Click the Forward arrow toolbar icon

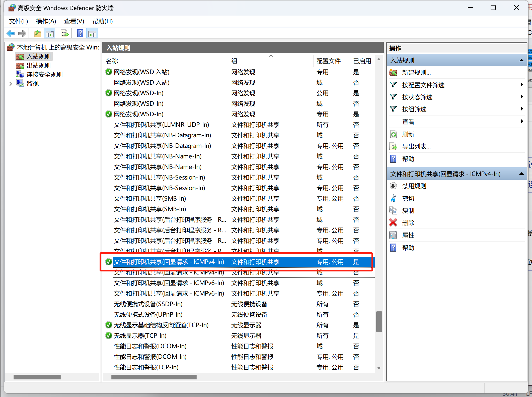click(x=22, y=33)
